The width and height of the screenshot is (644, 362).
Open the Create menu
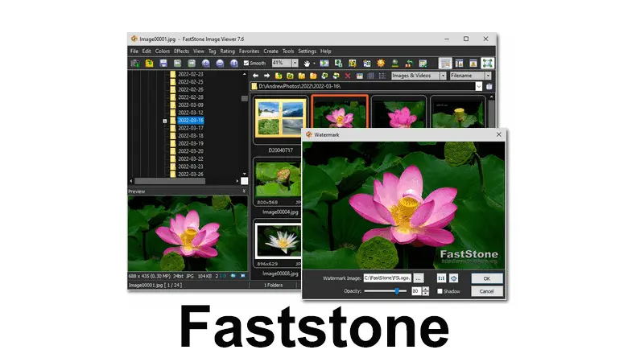(270, 51)
